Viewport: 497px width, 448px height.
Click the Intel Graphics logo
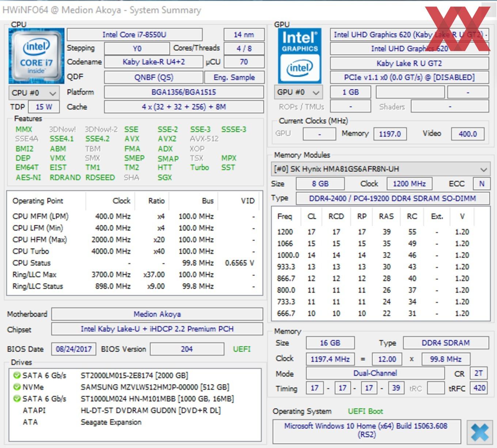click(300, 56)
